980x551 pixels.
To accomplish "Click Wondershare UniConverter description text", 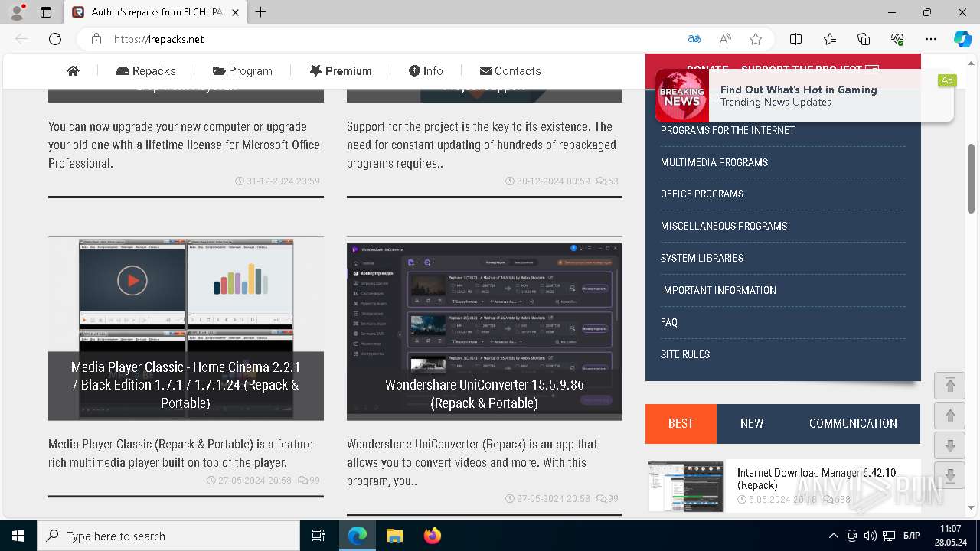I will coord(472,462).
